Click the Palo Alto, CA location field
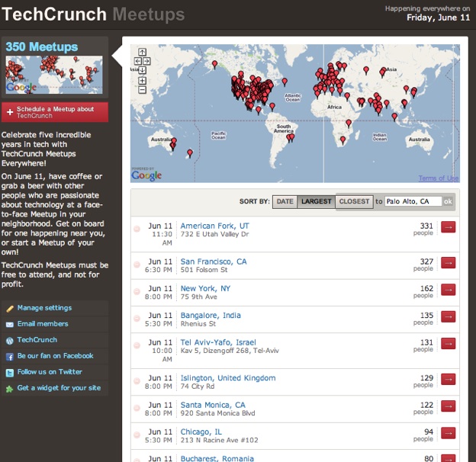 point(413,201)
